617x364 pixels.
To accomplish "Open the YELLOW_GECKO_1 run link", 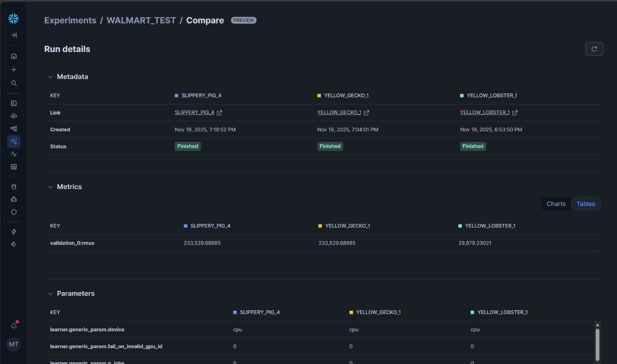I will point(339,112).
